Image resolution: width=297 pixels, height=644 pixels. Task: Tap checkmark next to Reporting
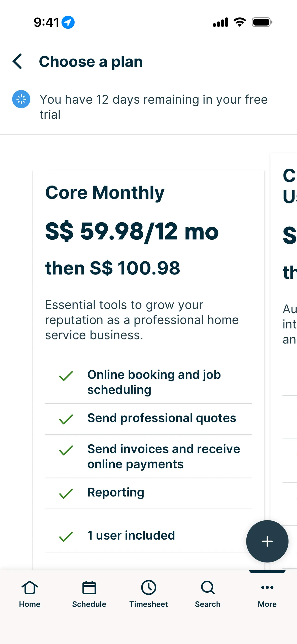pos(66,493)
